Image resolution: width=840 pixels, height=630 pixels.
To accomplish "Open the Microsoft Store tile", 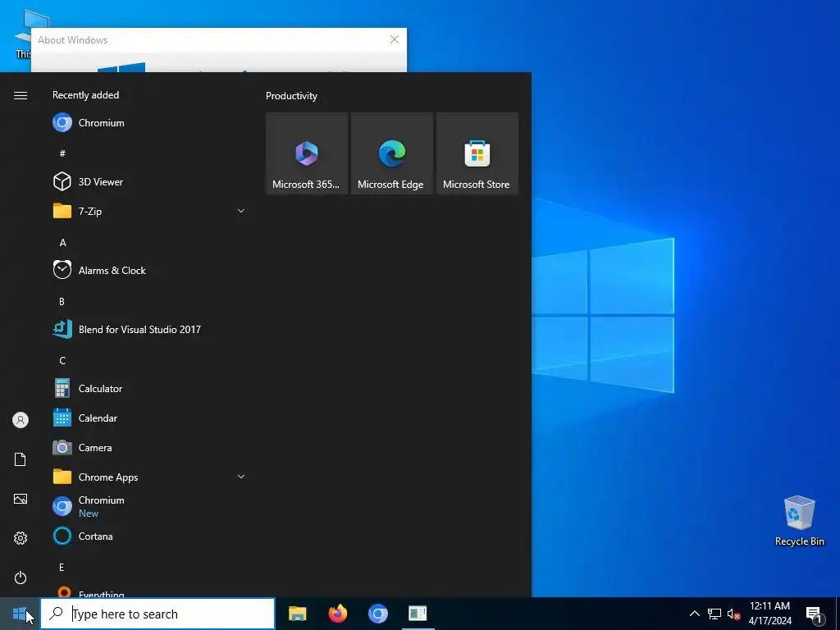I will click(x=477, y=153).
